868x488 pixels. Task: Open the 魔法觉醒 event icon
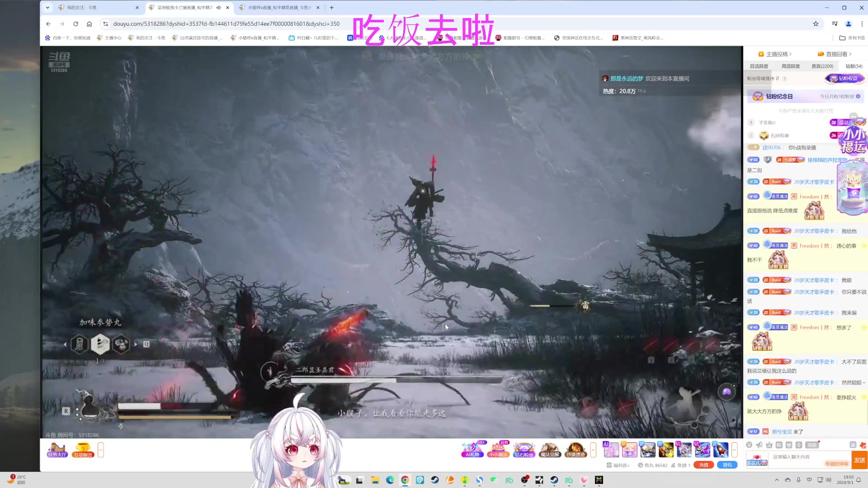550,450
